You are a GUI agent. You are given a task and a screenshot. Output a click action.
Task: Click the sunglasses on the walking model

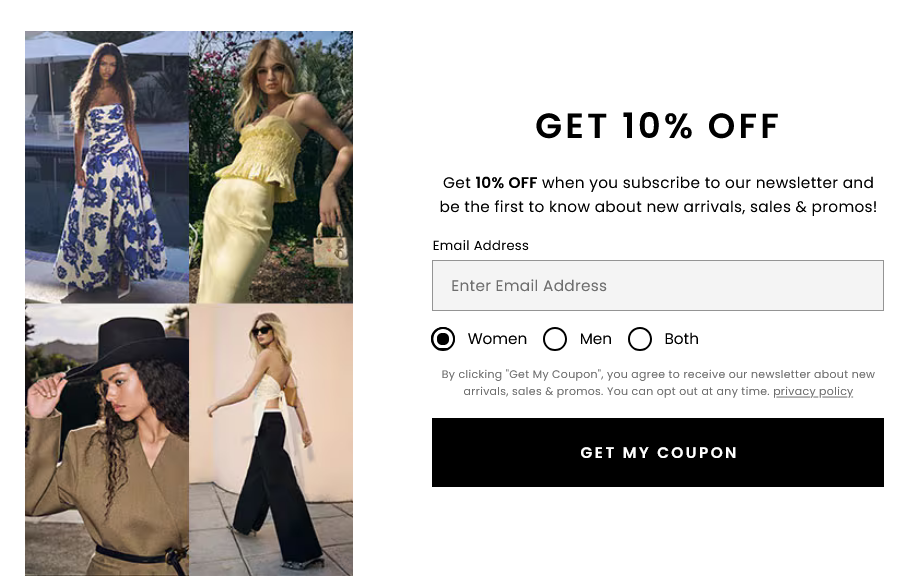[261, 331]
